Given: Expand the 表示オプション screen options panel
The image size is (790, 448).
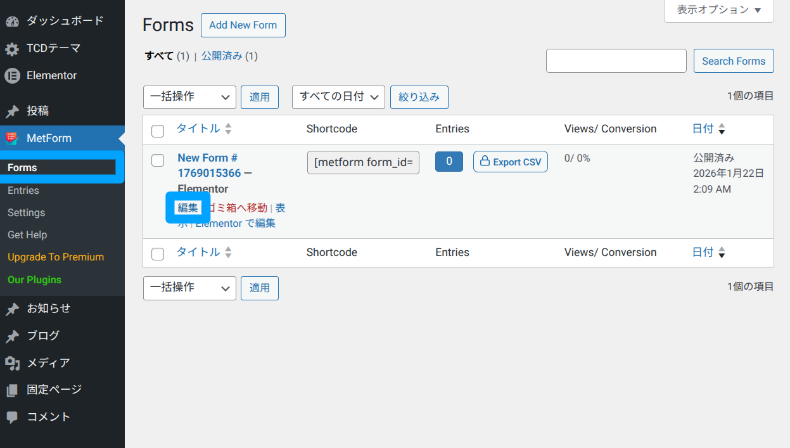Looking at the screenshot, I should click(718, 10).
